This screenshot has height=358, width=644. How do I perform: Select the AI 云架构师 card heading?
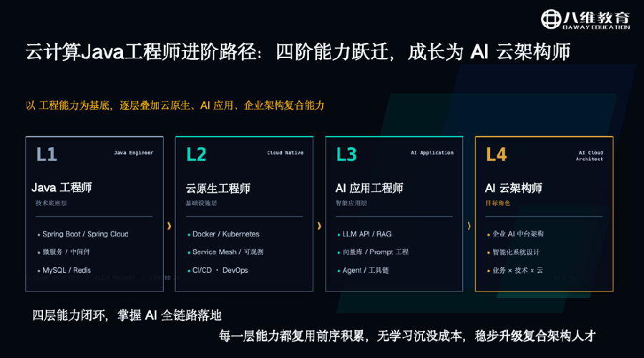coord(513,188)
